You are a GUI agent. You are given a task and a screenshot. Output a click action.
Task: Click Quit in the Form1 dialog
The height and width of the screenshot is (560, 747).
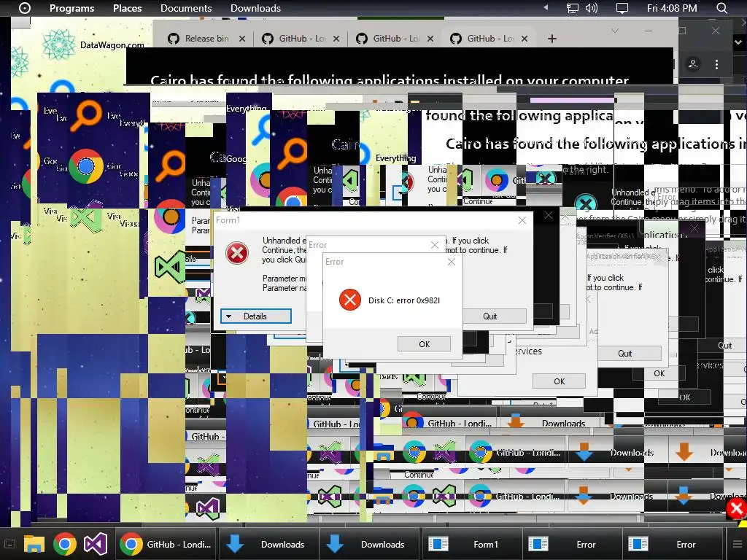tap(489, 316)
